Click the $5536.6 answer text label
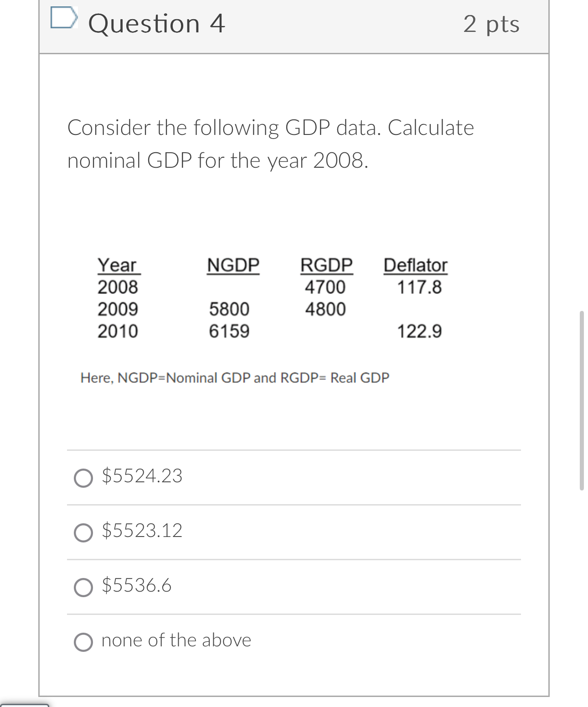The image size is (588, 707). (136, 587)
